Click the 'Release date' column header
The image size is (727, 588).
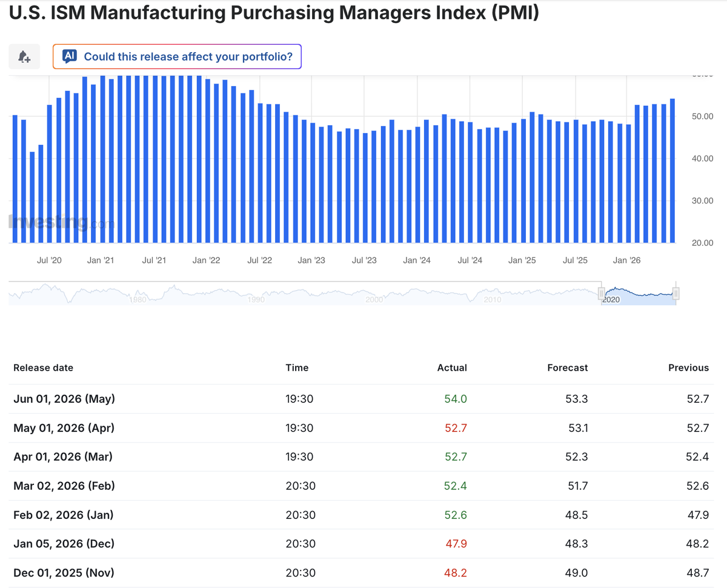[x=43, y=368]
